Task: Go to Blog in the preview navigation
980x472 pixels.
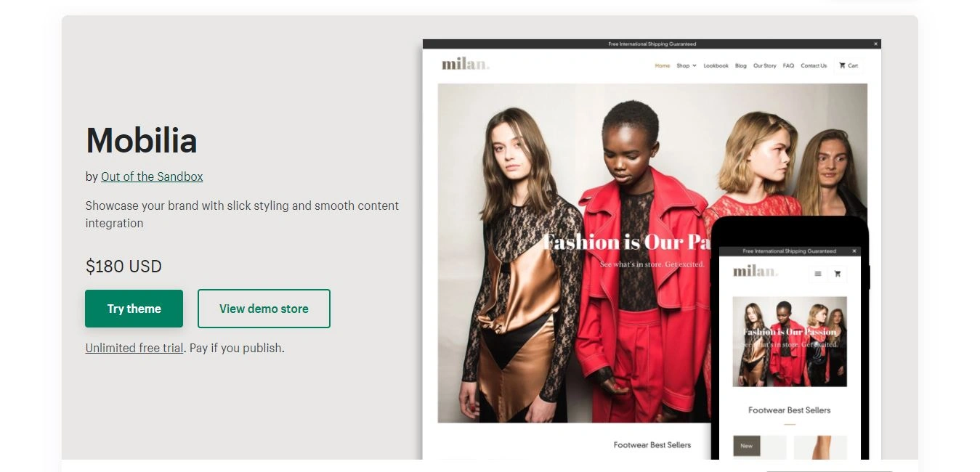Action: point(741,65)
